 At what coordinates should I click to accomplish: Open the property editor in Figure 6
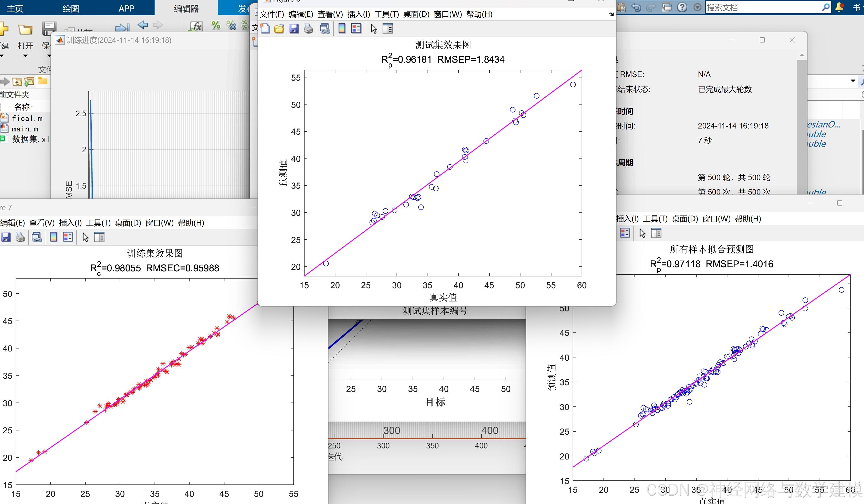point(388,29)
